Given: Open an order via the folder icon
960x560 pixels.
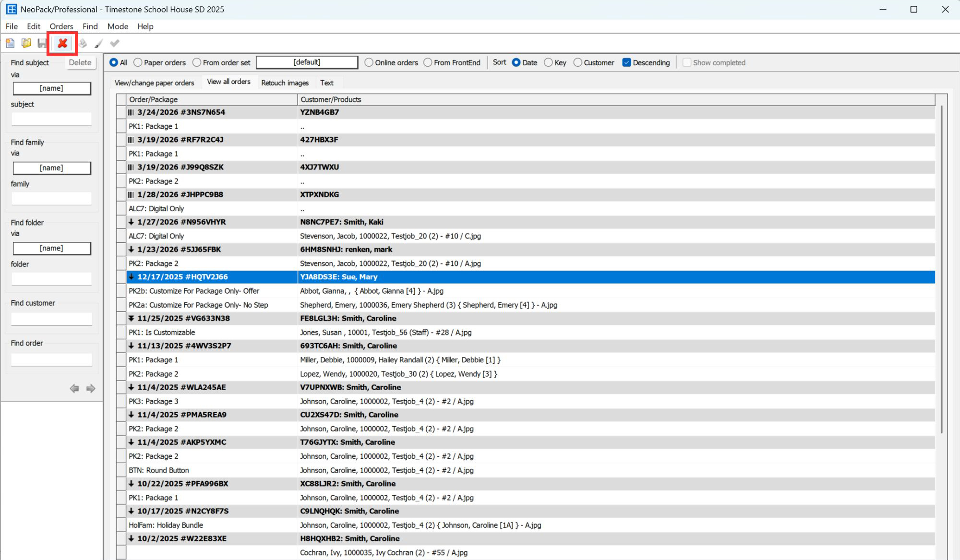Looking at the screenshot, I should point(26,43).
